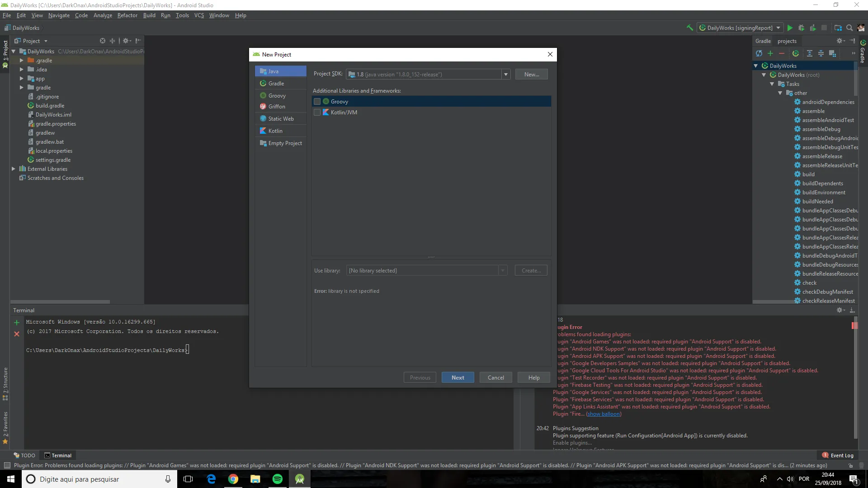Expand the app folder in project tree
This screenshot has height=488, width=868.
point(21,79)
